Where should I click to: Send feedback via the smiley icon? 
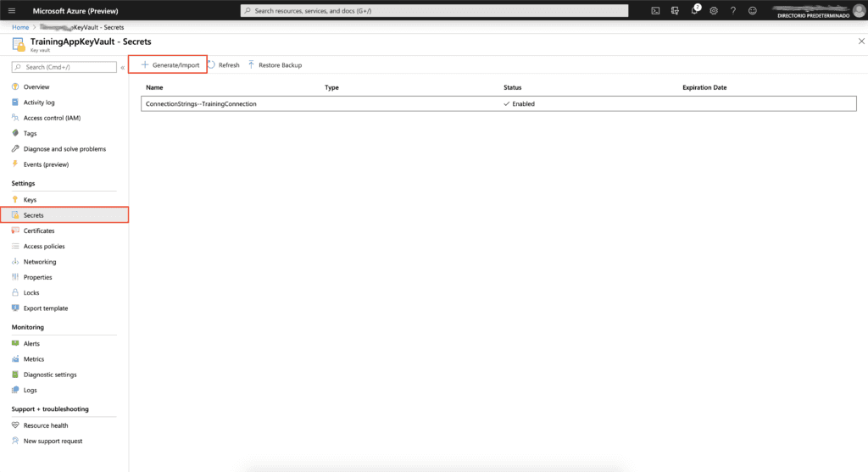pos(753,10)
